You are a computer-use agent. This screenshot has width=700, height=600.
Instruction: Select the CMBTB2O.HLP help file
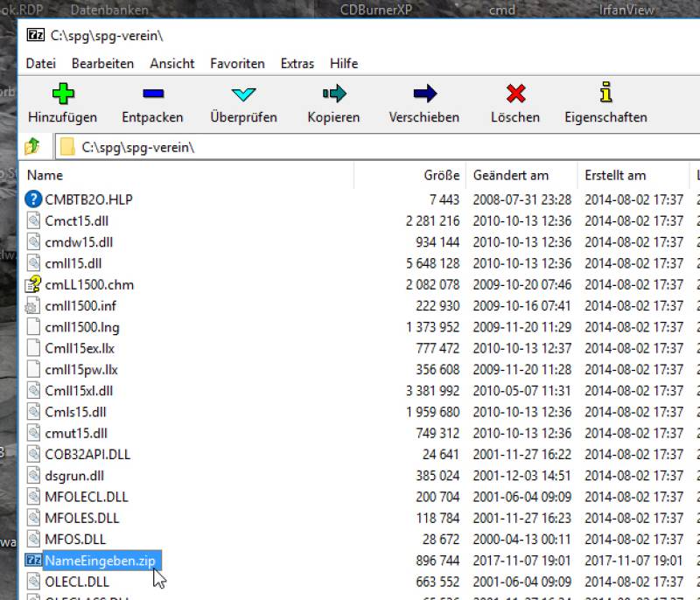click(88, 199)
